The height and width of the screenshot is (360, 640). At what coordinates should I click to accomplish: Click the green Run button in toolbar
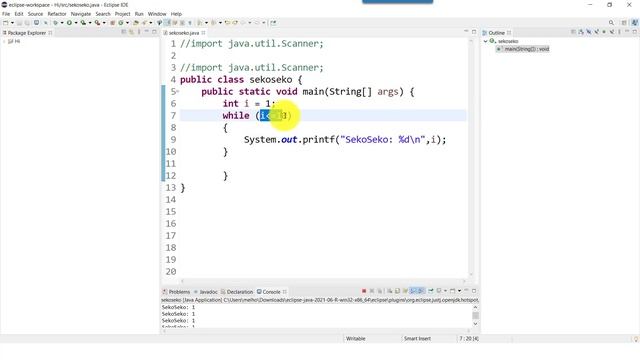69,23
